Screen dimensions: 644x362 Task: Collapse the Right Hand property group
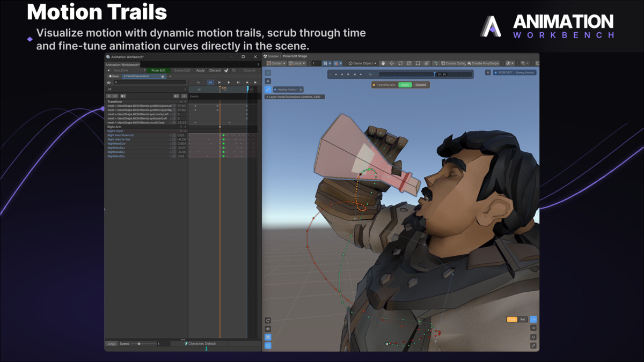click(x=181, y=131)
